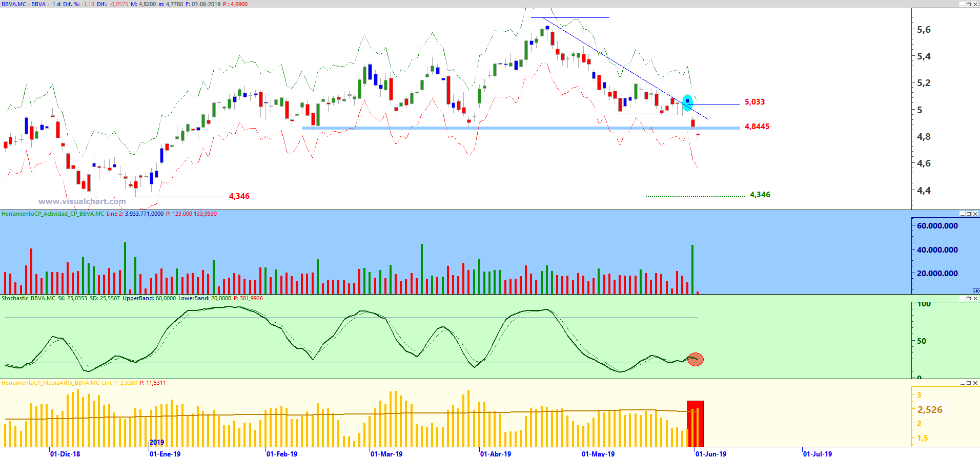Click the 'Line 1: 2,5260' ATR value
Screen dimensions: 980x457
coord(120,383)
